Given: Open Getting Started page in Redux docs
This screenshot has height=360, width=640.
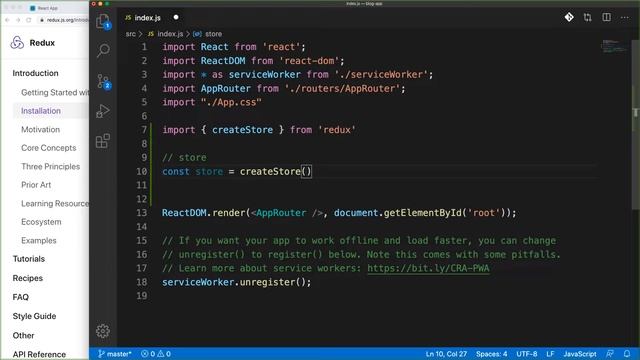Looking at the screenshot, I should click(x=55, y=92).
